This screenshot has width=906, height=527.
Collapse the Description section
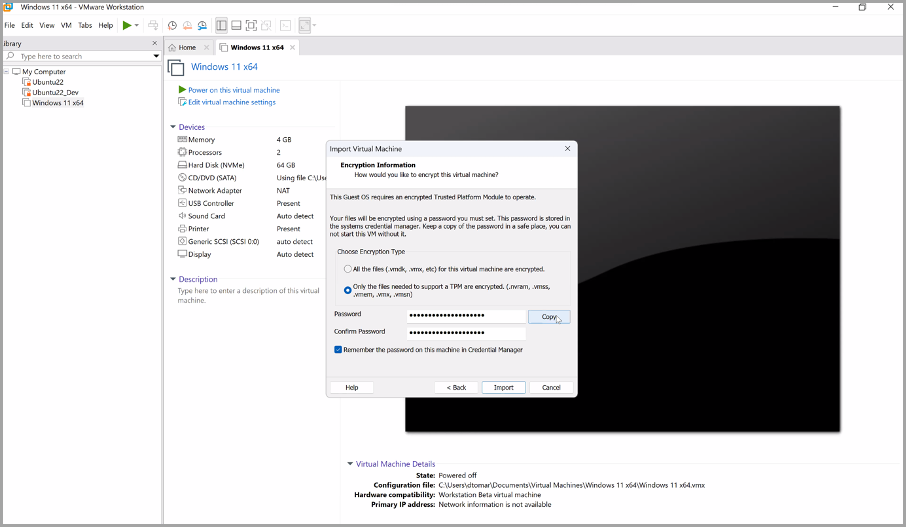coord(173,279)
